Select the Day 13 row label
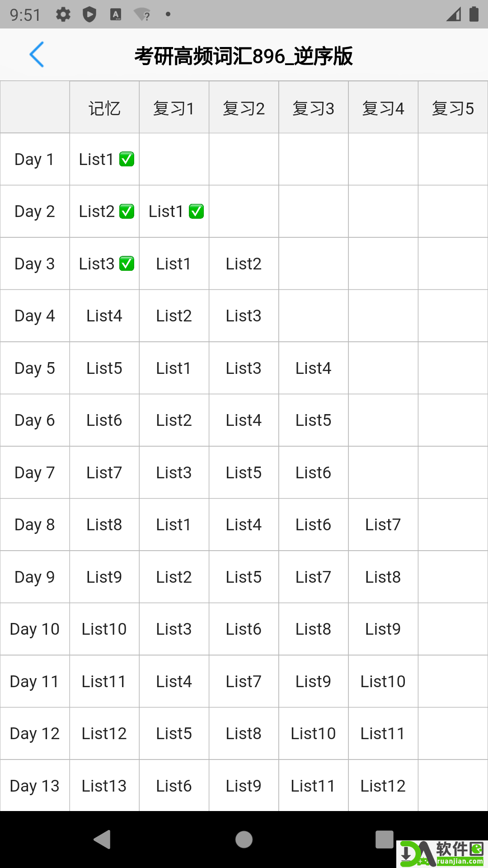488x868 pixels. (35, 786)
